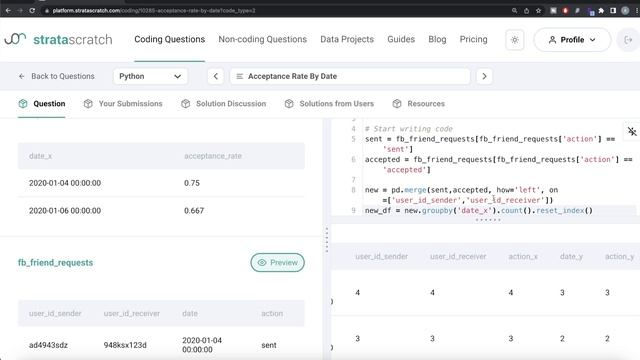Click the user_id_sender output column header
Screen dimensions: 640x360
coord(382,256)
